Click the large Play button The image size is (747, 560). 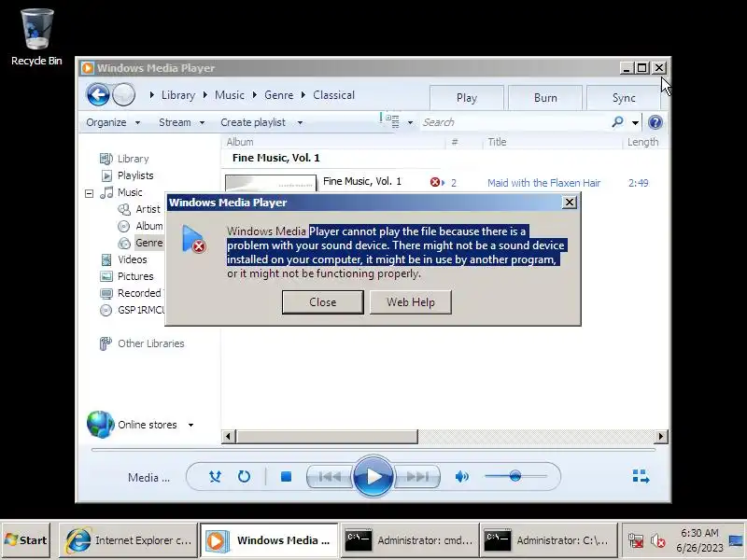[373, 476]
